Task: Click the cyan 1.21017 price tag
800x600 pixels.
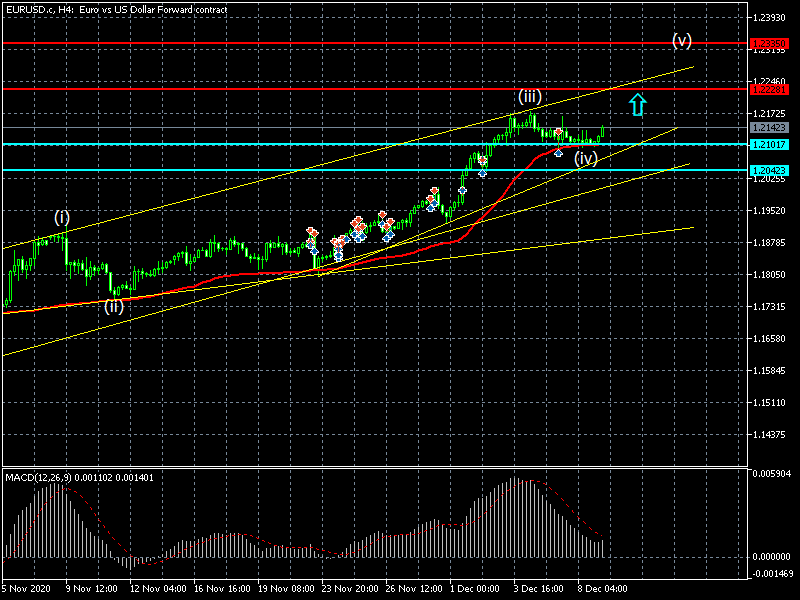Action: (x=766, y=145)
